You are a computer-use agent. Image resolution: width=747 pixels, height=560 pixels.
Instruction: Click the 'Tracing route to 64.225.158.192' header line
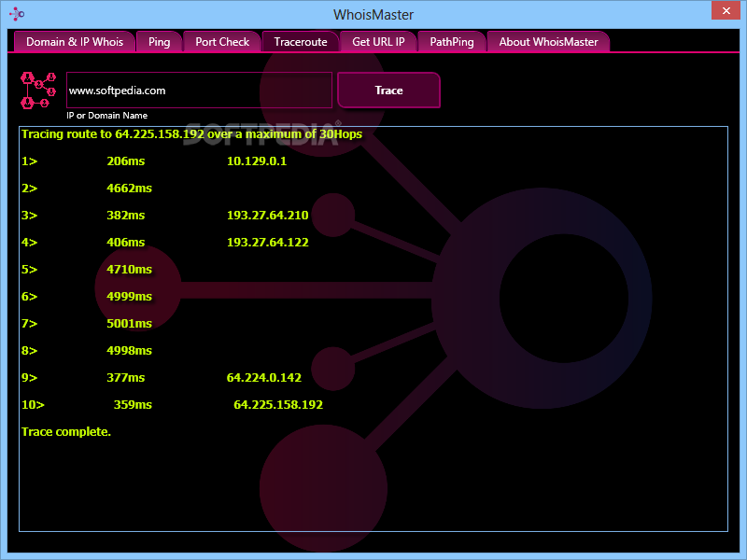pyautogui.click(x=191, y=133)
